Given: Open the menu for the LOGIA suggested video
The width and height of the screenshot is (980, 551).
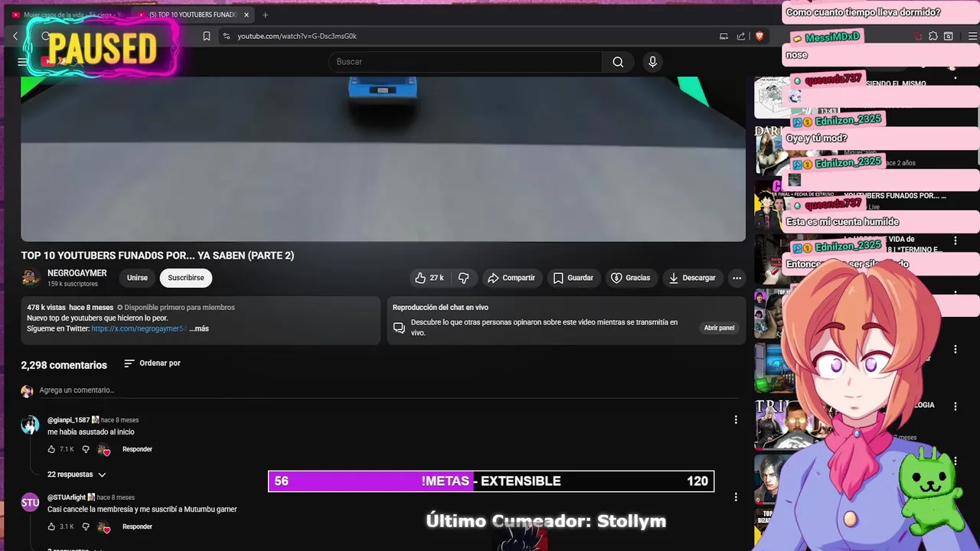Looking at the screenshot, I should point(955,406).
